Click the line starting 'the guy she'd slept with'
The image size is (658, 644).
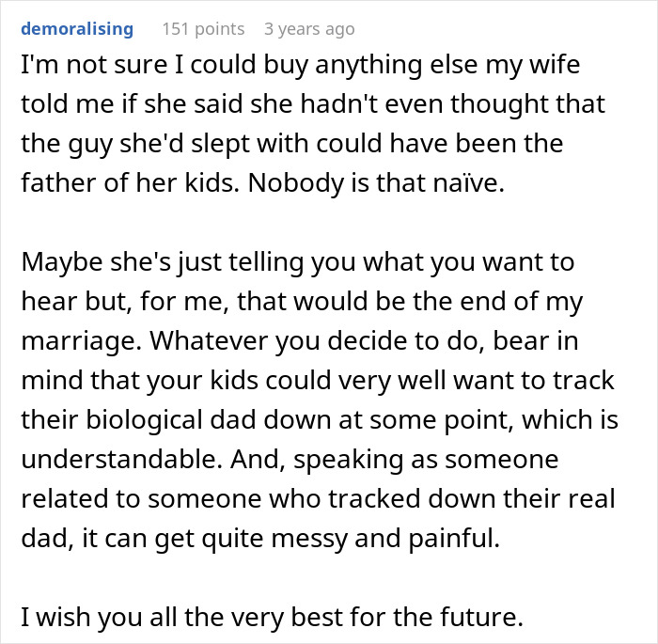290,145
